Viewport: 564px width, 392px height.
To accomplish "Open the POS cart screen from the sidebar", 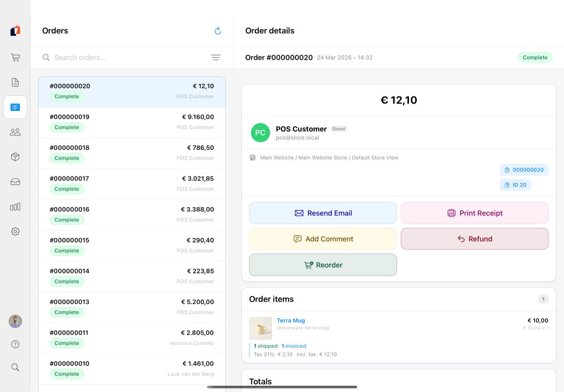I will pyautogui.click(x=15, y=57).
